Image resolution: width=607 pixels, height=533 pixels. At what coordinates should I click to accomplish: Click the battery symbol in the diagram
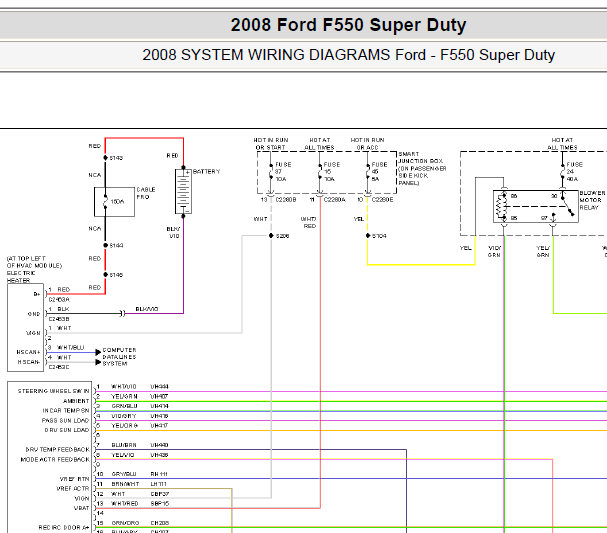coord(183,191)
